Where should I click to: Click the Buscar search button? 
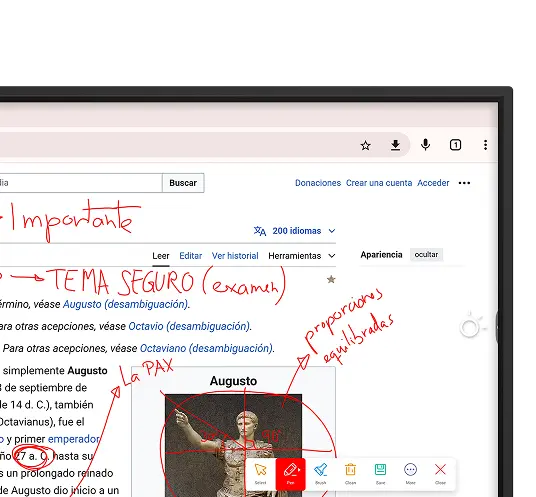[183, 183]
